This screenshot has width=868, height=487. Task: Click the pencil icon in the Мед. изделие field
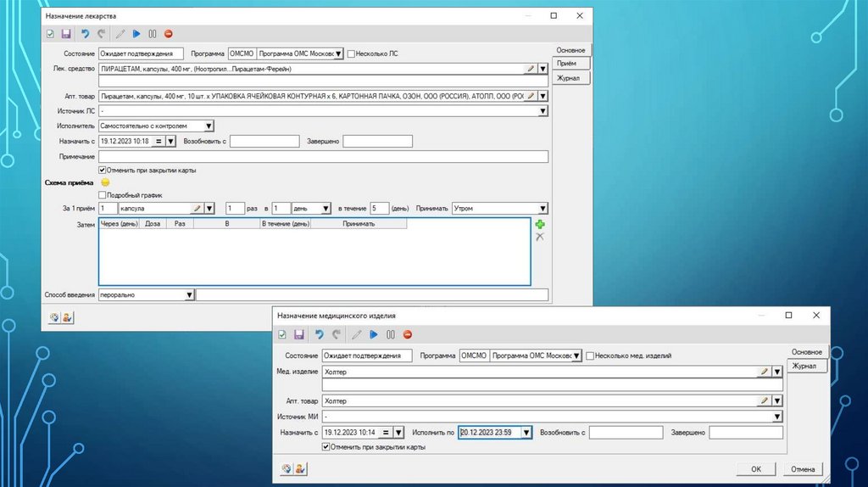(764, 372)
